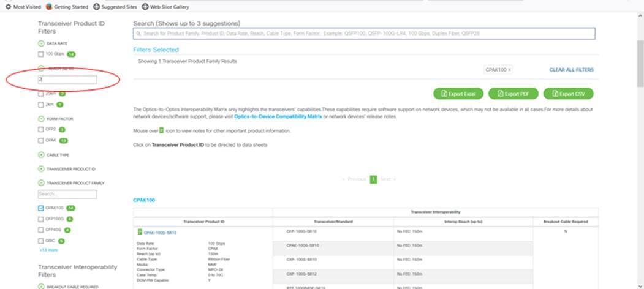Click the notes icon beside CPAK-100G-SR10
Image resolution: width=644 pixels, height=289 pixels.
pos(140,232)
